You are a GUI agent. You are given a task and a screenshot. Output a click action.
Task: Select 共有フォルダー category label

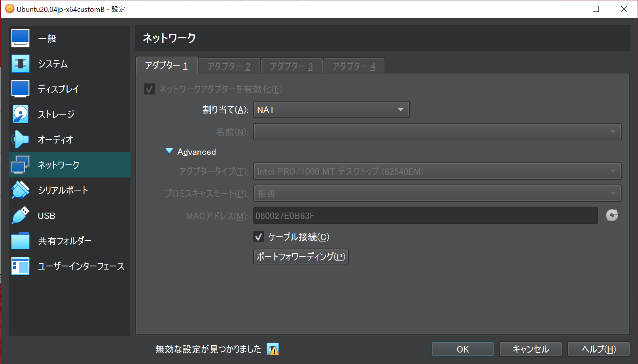(x=65, y=241)
